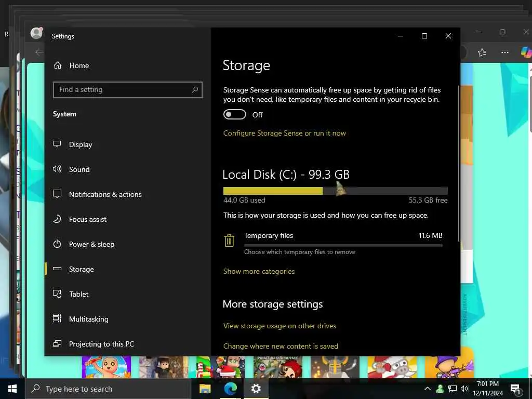Click the taskbar clock showing 7:01 PM
The width and height of the screenshot is (532, 399).
click(487, 389)
